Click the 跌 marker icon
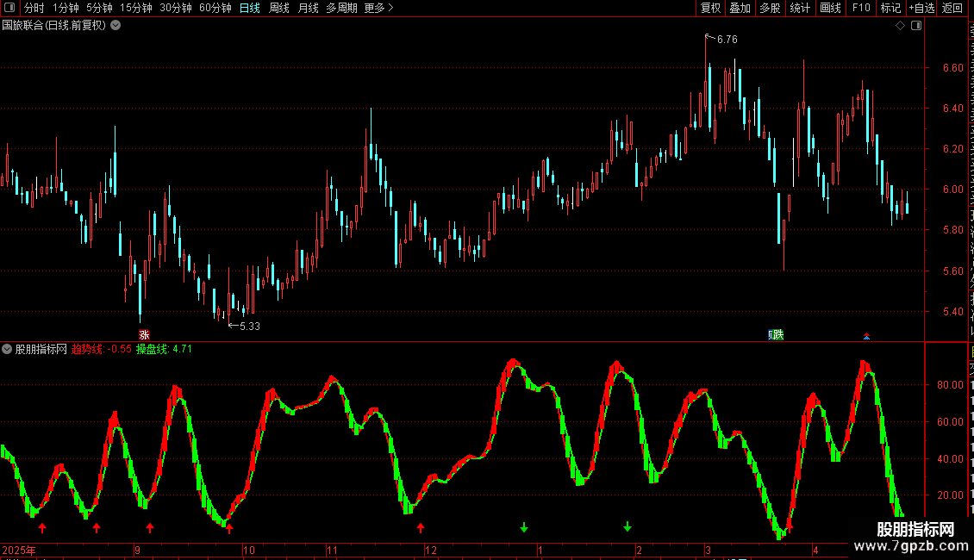Screen dimensions: 974x560 (776, 334)
